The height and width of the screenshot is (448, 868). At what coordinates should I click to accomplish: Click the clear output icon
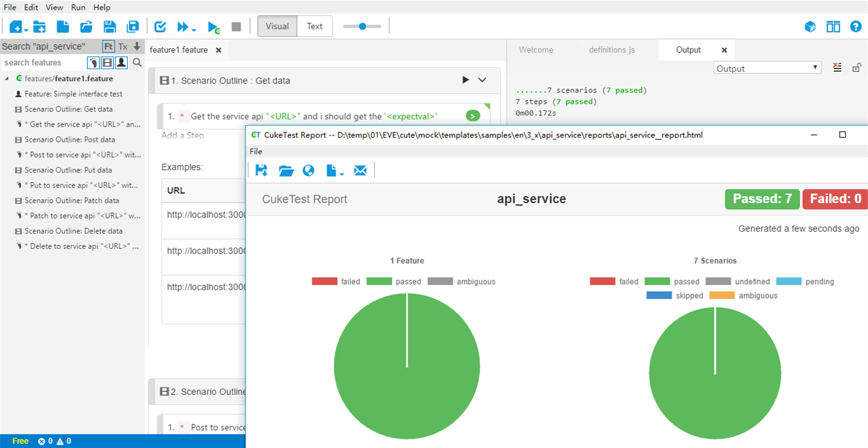pos(837,67)
